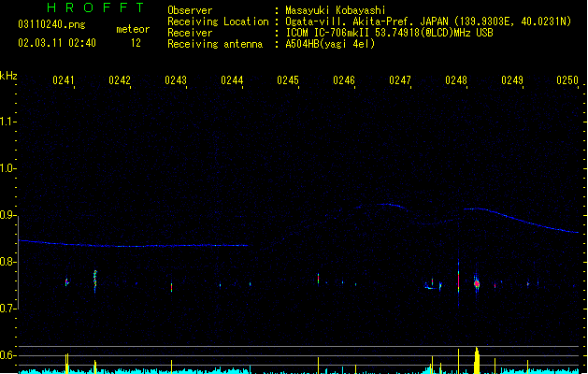
Task: Click the 0.6 kHz frequency label
Action: (x=7, y=355)
